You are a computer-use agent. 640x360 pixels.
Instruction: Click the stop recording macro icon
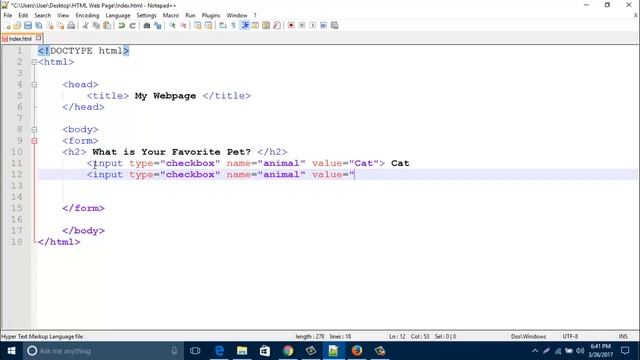[x=302, y=26]
